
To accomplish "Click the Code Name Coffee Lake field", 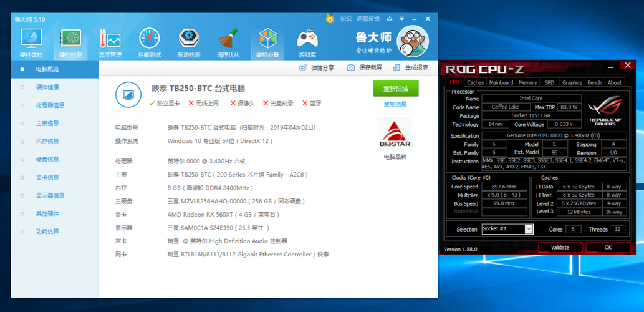I will 506,107.
